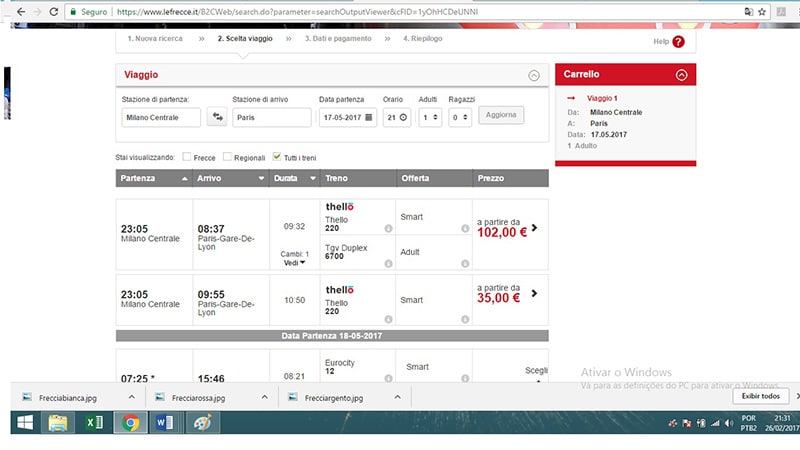Click Stazione di partenza input field
The width and height of the screenshot is (800, 450).
pos(161,117)
